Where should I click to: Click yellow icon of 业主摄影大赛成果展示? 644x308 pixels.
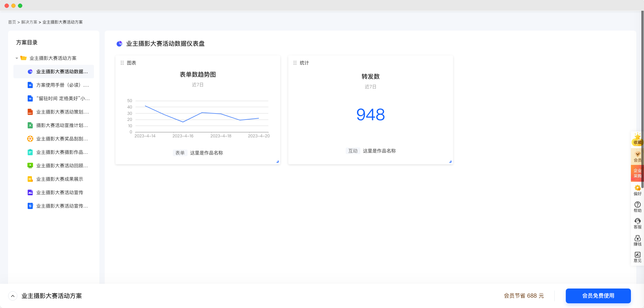pyautogui.click(x=30, y=179)
